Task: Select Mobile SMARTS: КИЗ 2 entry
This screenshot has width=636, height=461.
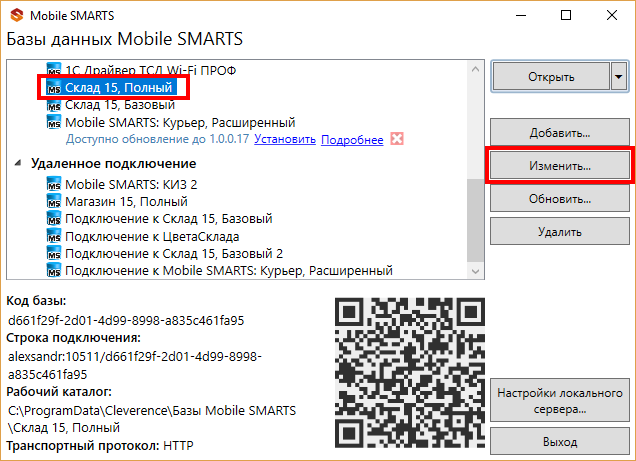Action: (131, 184)
